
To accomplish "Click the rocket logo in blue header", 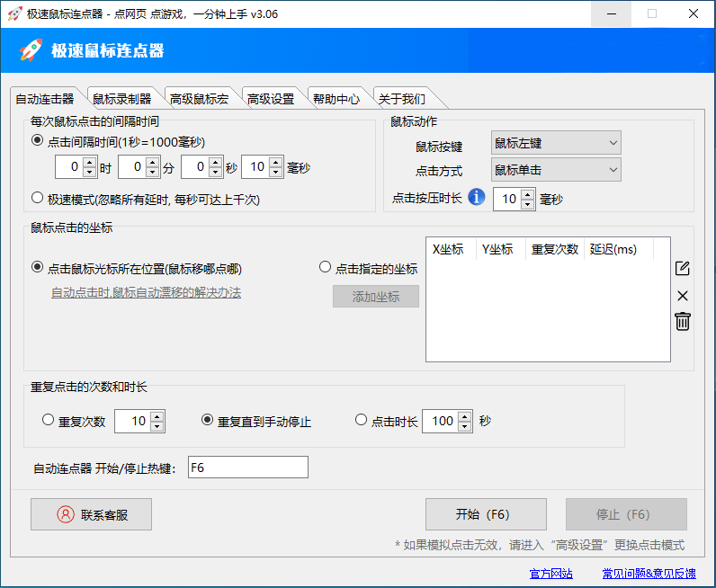I will click(31, 50).
